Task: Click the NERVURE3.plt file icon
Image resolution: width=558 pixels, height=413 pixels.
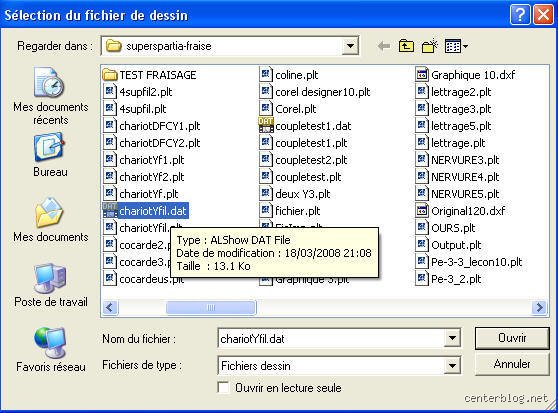Action: point(422,160)
